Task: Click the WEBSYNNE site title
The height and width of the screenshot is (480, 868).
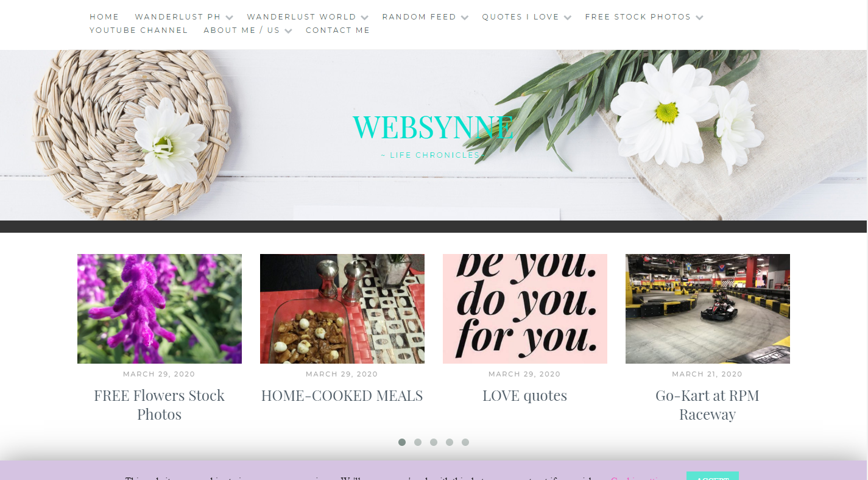Action: tap(433, 127)
